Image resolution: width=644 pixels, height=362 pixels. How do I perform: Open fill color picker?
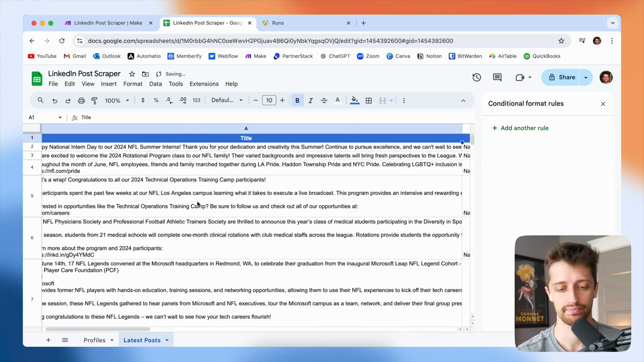click(355, 101)
